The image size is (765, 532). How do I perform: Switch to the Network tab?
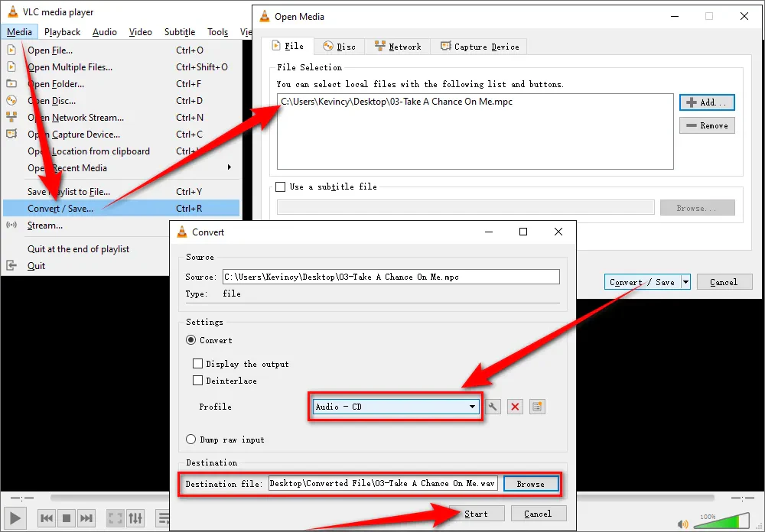coord(398,47)
